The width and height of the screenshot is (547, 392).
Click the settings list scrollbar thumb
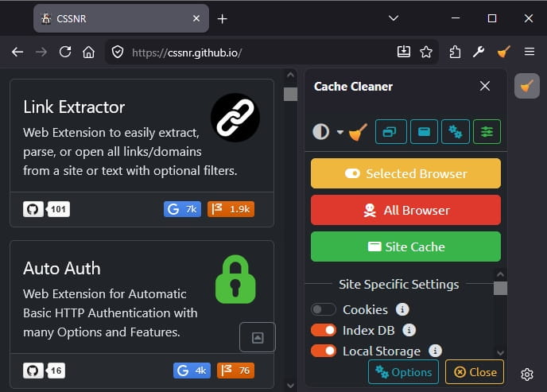[x=500, y=289]
